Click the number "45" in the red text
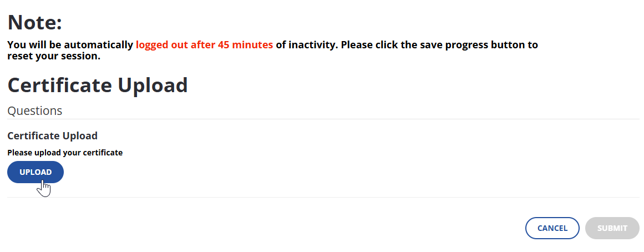This screenshot has height=252, width=644. tap(224, 45)
